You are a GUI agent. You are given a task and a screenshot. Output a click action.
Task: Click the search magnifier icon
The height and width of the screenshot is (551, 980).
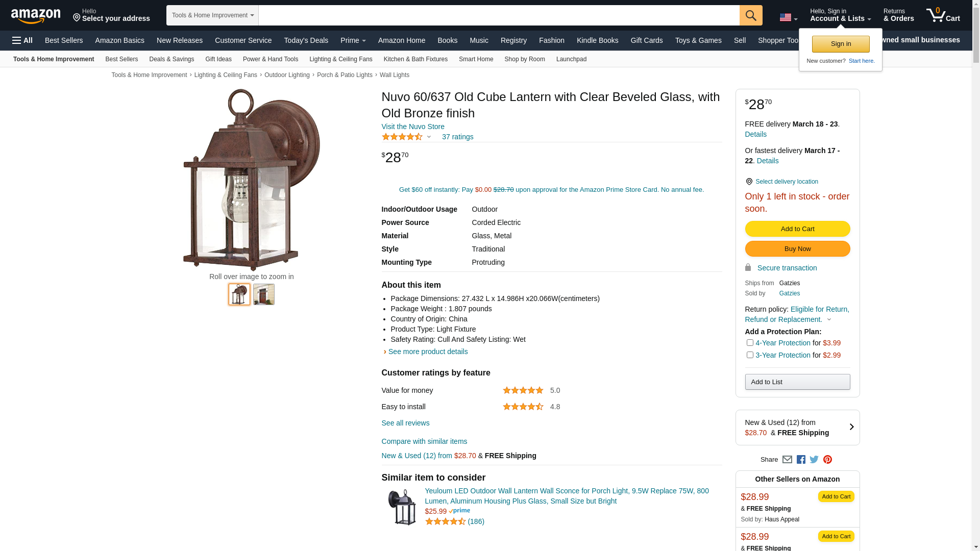[750, 15]
